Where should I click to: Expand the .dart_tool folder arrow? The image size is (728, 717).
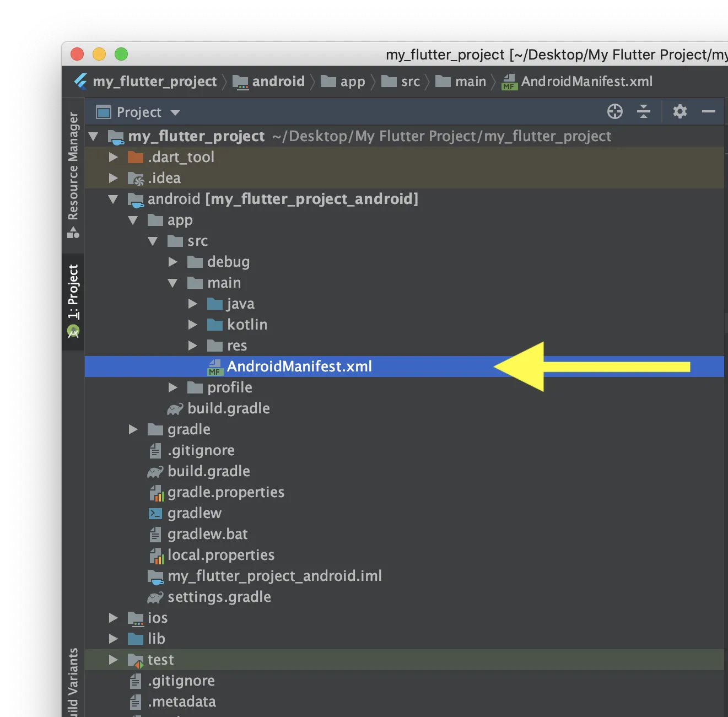pos(114,157)
